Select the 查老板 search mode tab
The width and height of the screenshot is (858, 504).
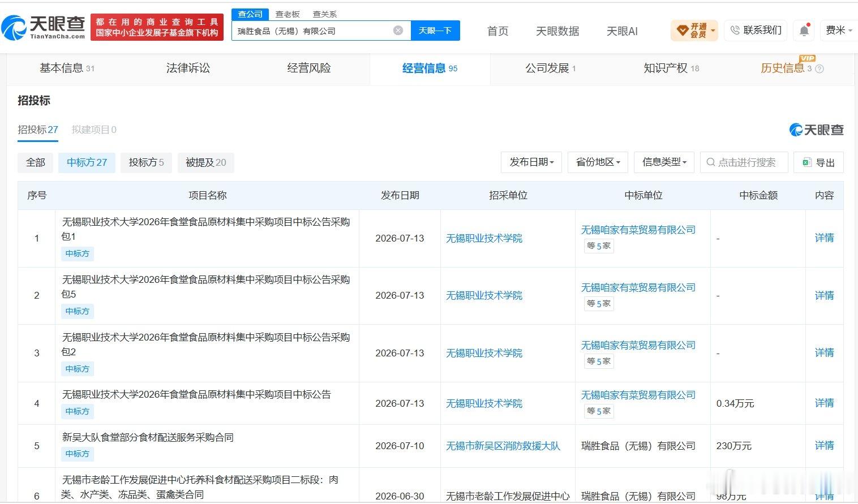click(x=288, y=14)
